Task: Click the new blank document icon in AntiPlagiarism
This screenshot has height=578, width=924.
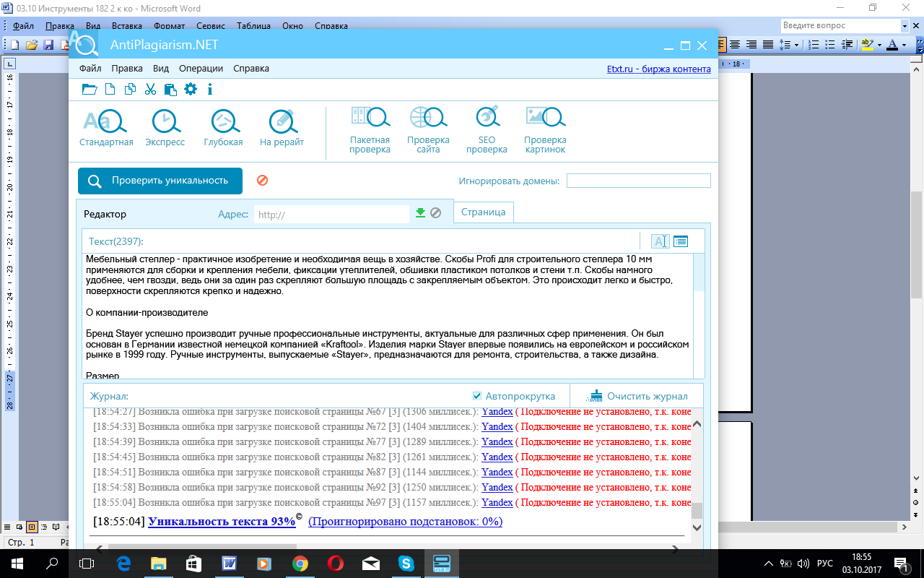Action: [x=110, y=90]
